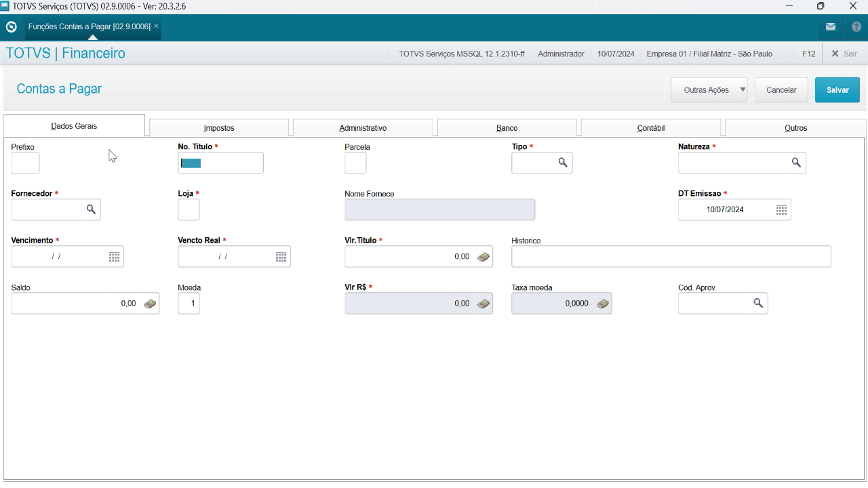Image resolution: width=868 pixels, height=488 pixels.
Task: Open the Taxa moeda calculator icon
Action: coord(602,304)
